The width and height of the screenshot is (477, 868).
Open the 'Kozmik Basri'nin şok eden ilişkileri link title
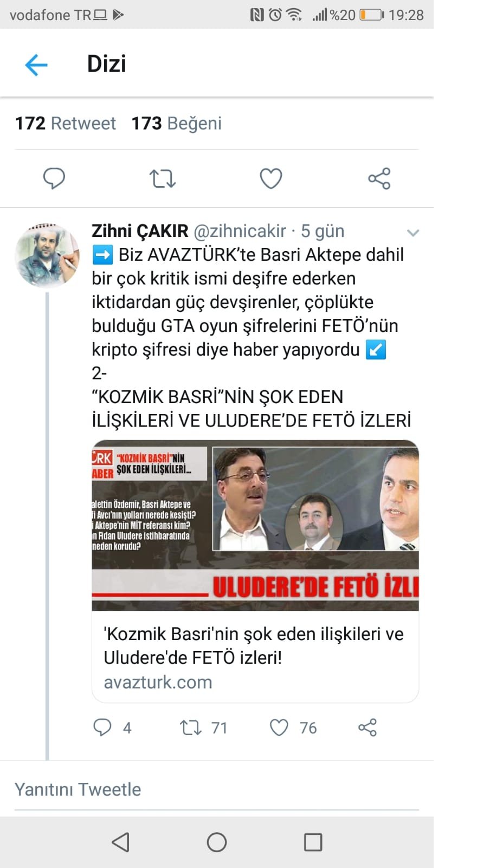(x=254, y=646)
